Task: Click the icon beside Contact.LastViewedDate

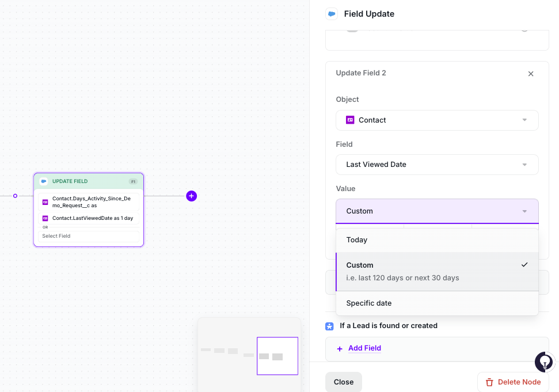Action: click(45, 219)
